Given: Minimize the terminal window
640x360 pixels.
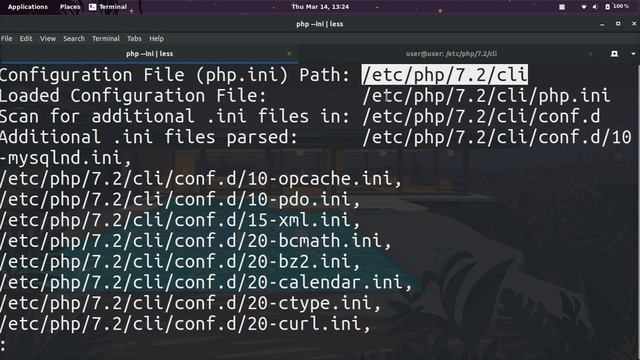Looking at the screenshot, I should click(x=602, y=24).
